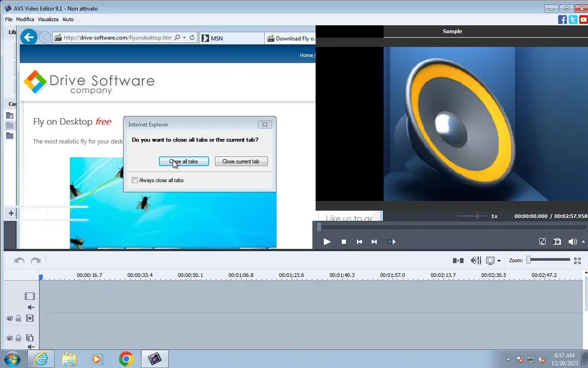The width and height of the screenshot is (588, 368).
Task: Click the Drive Software company logo
Action: pos(90,83)
